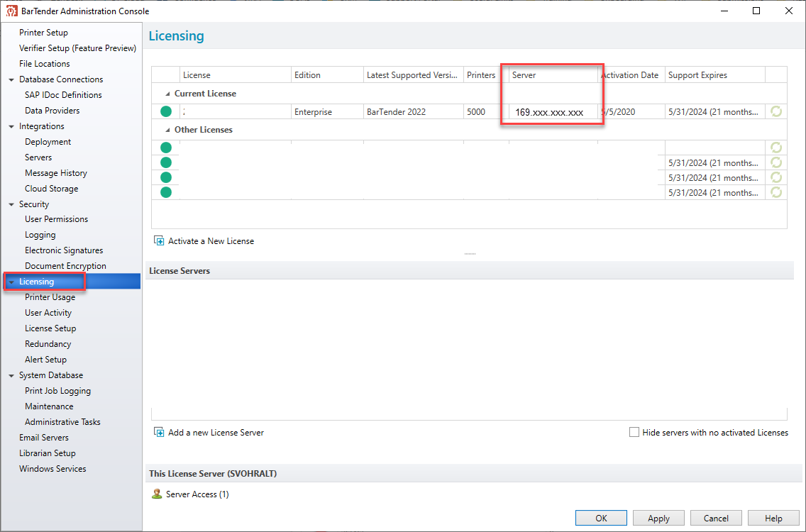Sort by Support Expires column header
Screen dimensions: 806x532
[x=715, y=75]
